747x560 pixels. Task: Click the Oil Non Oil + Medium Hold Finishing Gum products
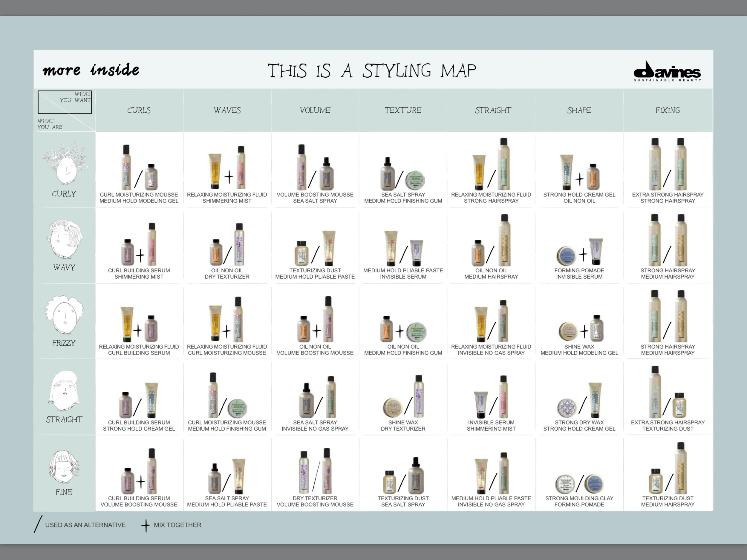(x=403, y=329)
